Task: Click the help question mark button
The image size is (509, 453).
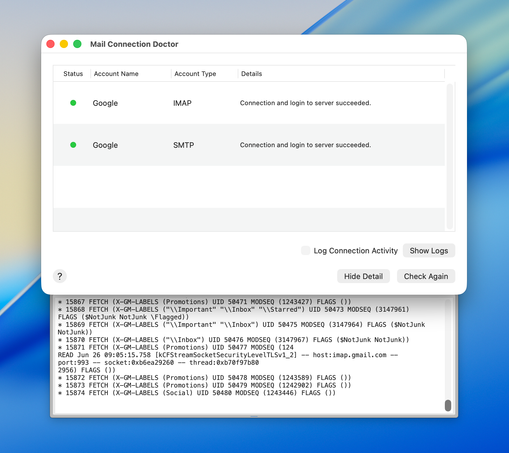Action: coord(60,276)
